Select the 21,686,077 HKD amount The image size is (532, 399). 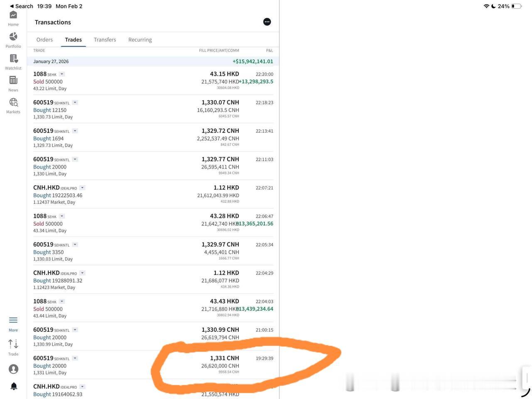click(220, 281)
